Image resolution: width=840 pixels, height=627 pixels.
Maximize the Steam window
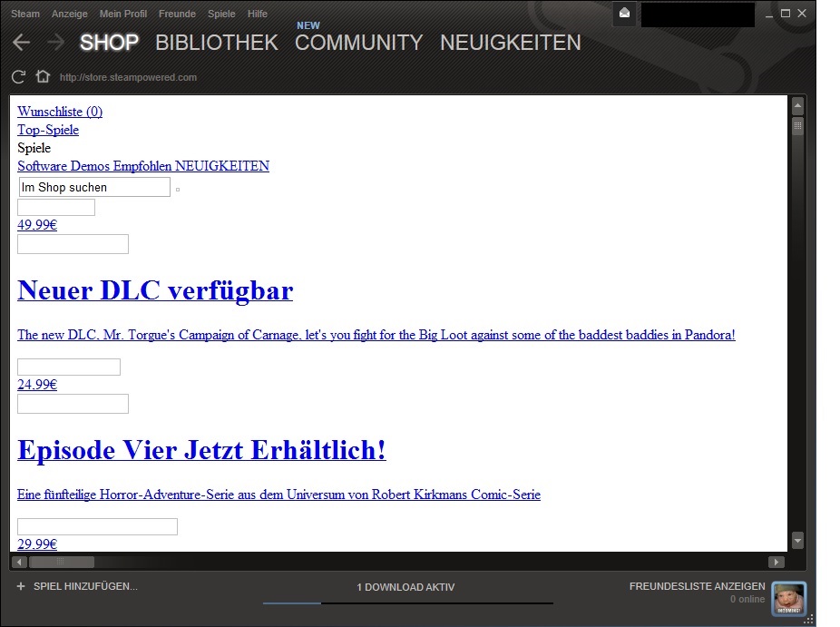point(786,14)
